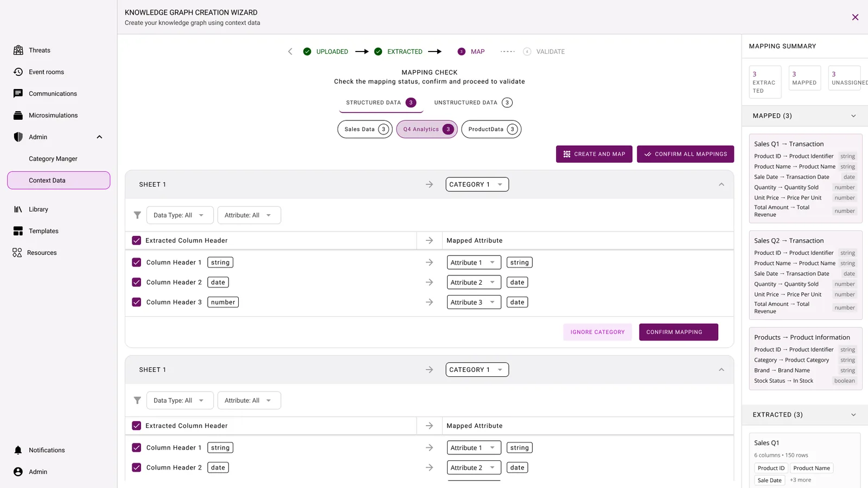Open Event rooms history icon
This screenshot has width=868, height=488.
18,72
